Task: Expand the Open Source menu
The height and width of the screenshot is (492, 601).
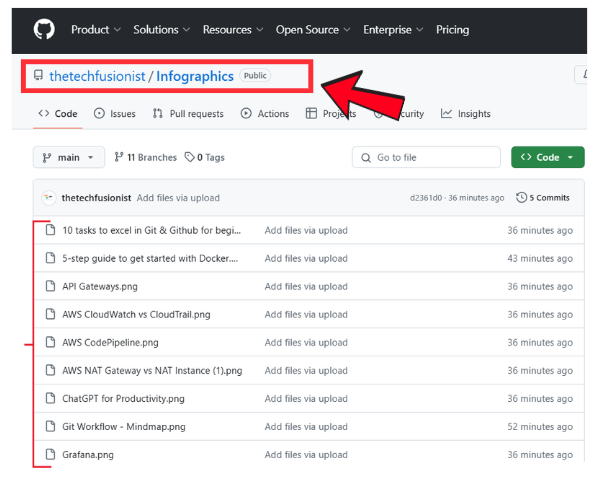Action: [313, 30]
